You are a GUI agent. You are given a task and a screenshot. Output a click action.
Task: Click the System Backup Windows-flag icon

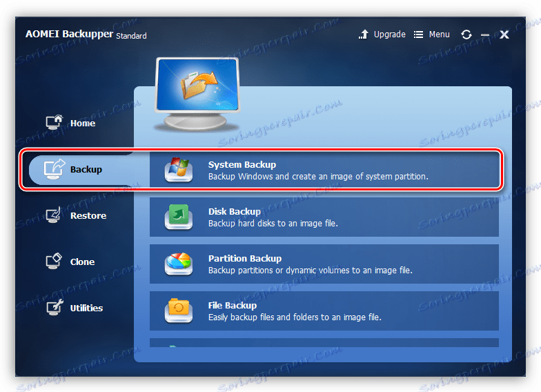[x=178, y=170]
